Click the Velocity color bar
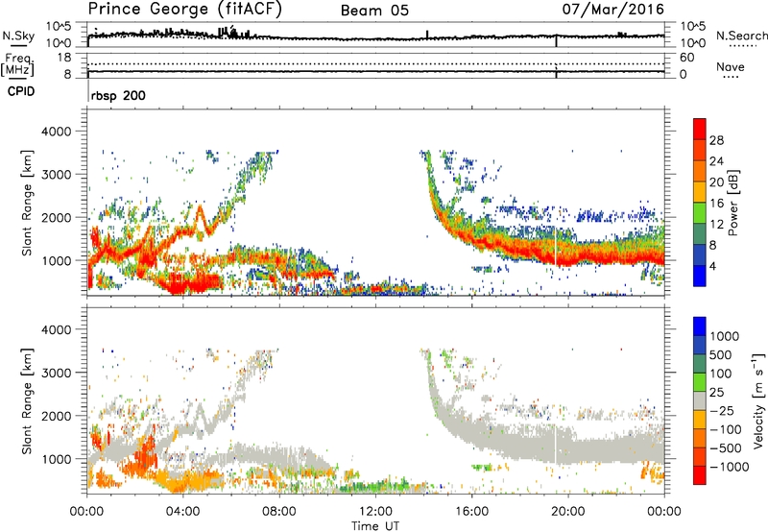The height and width of the screenshot is (532, 768). coord(700,400)
